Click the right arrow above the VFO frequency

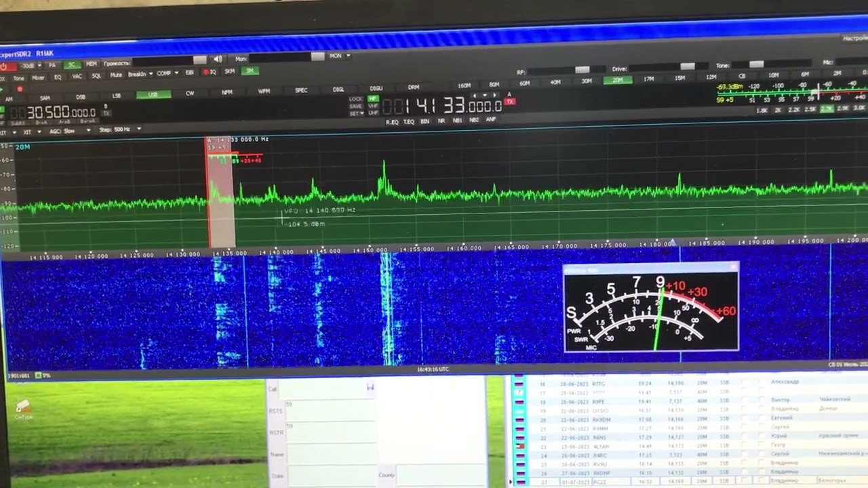click(x=495, y=96)
